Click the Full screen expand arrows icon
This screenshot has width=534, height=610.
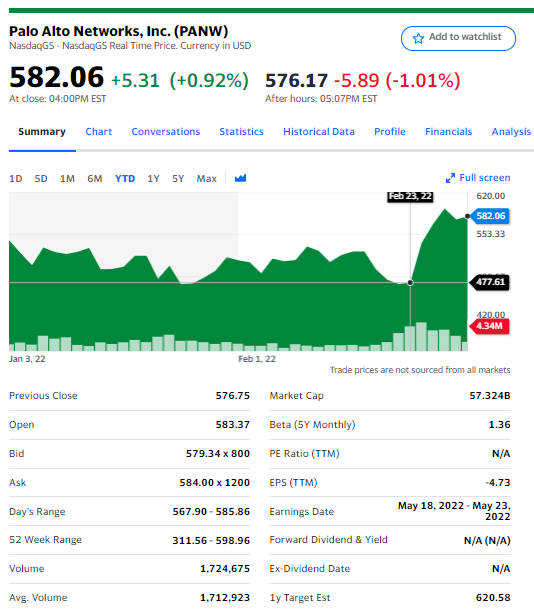[450, 178]
